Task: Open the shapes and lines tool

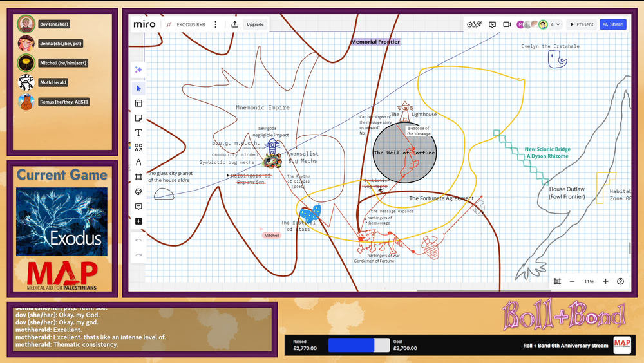Action: coord(138,147)
